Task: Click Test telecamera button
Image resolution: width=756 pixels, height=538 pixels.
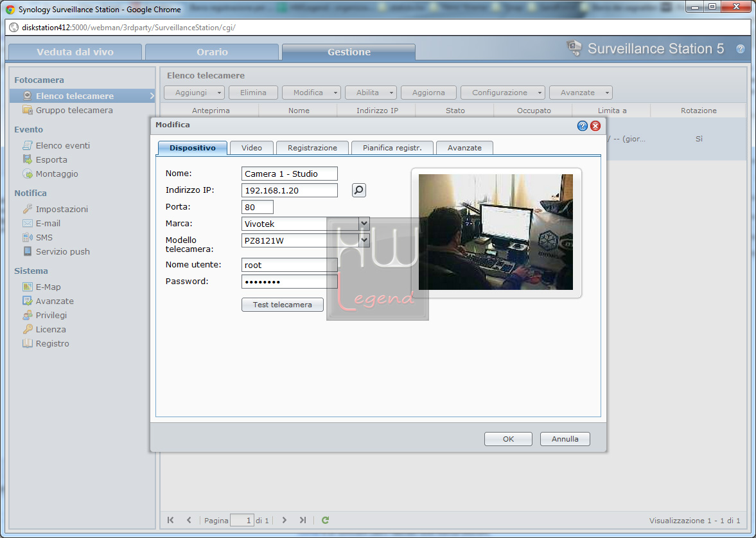Action: coord(283,305)
